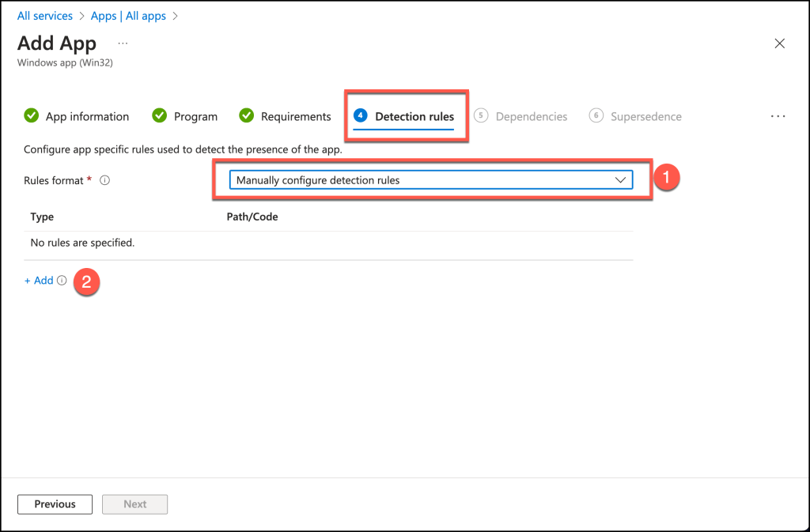The width and height of the screenshot is (810, 532).
Task: Go to Apps | All apps breadcrumb
Action: click(x=131, y=16)
